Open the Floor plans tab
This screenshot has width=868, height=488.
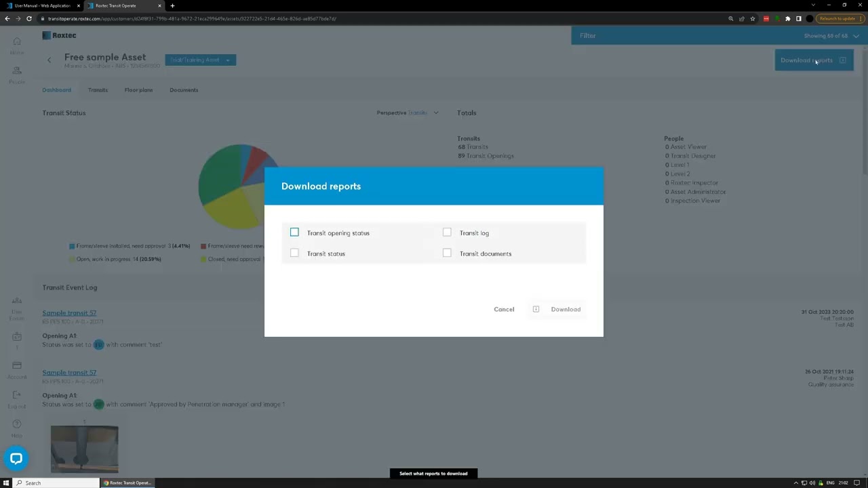coord(138,89)
